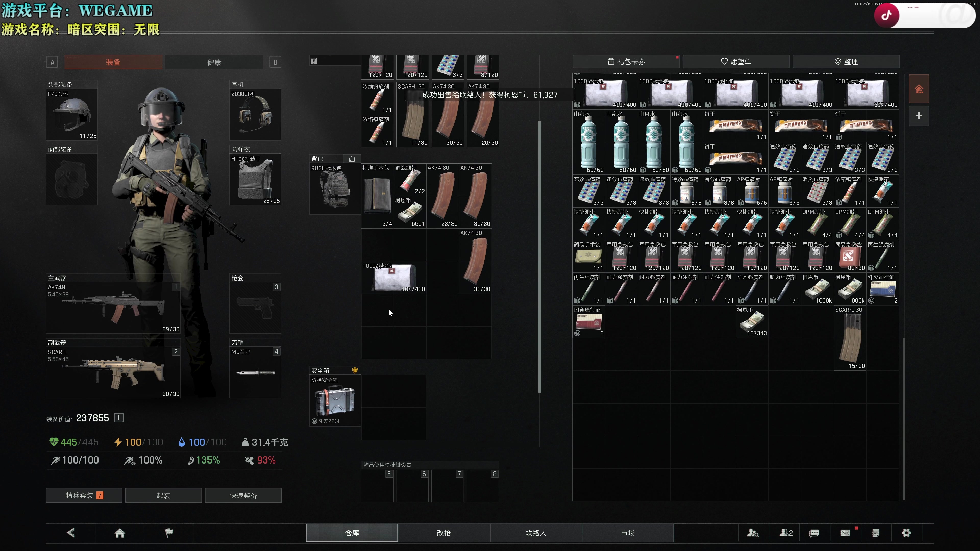This screenshot has width=980, height=551.
Task: Select the 野战绷带 2/2 in backpack
Action: 410,180
